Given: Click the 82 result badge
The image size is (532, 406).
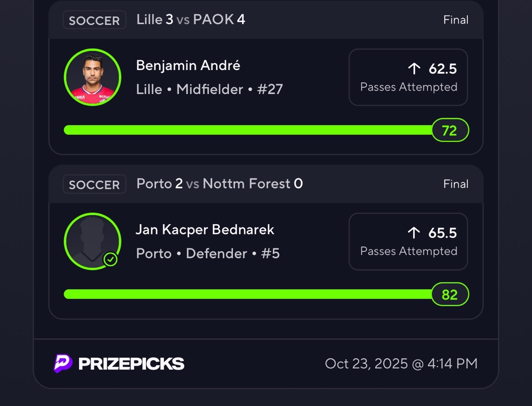Looking at the screenshot, I should (450, 295).
